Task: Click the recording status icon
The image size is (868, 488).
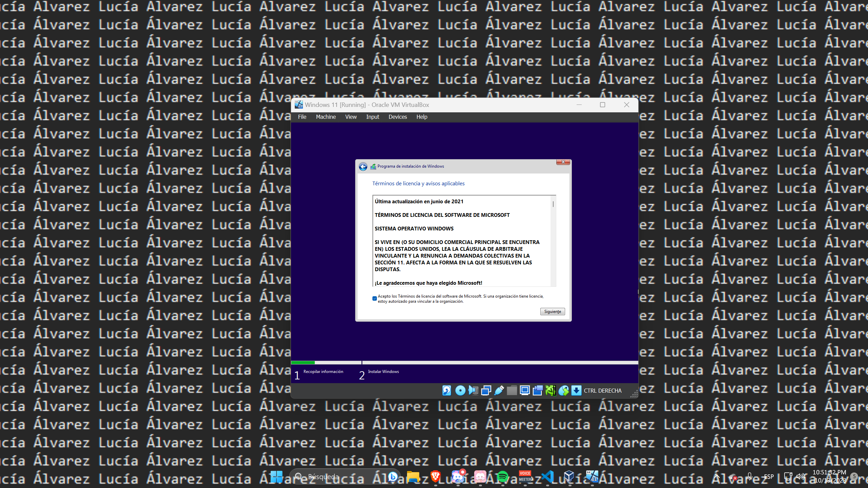Action: (x=538, y=391)
